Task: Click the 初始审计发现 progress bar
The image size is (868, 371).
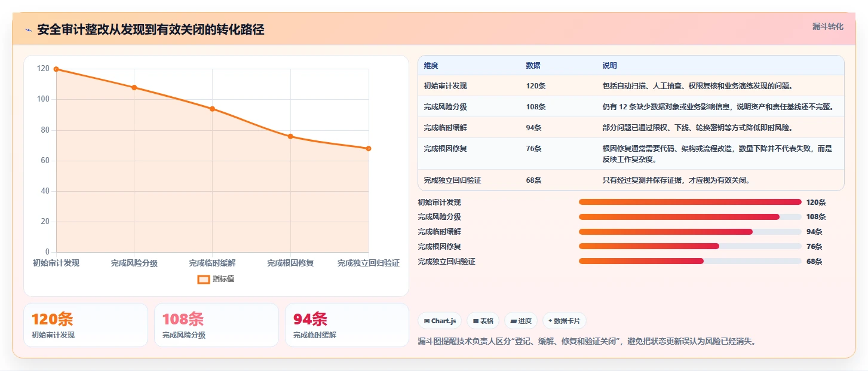Action: tap(690, 202)
